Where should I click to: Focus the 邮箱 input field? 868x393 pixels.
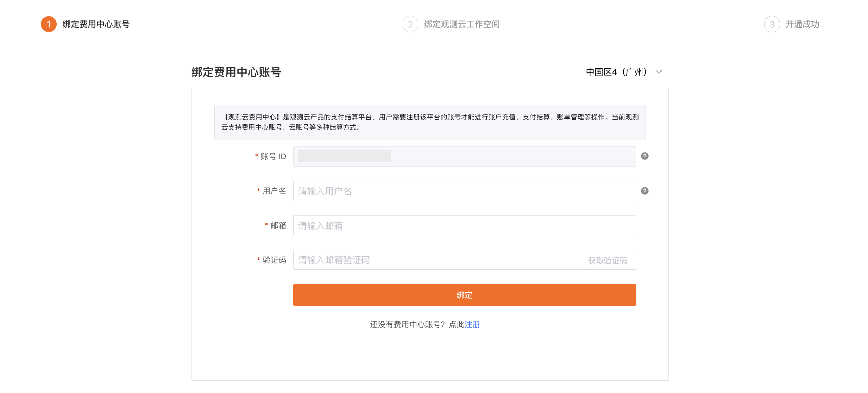pos(464,225)
